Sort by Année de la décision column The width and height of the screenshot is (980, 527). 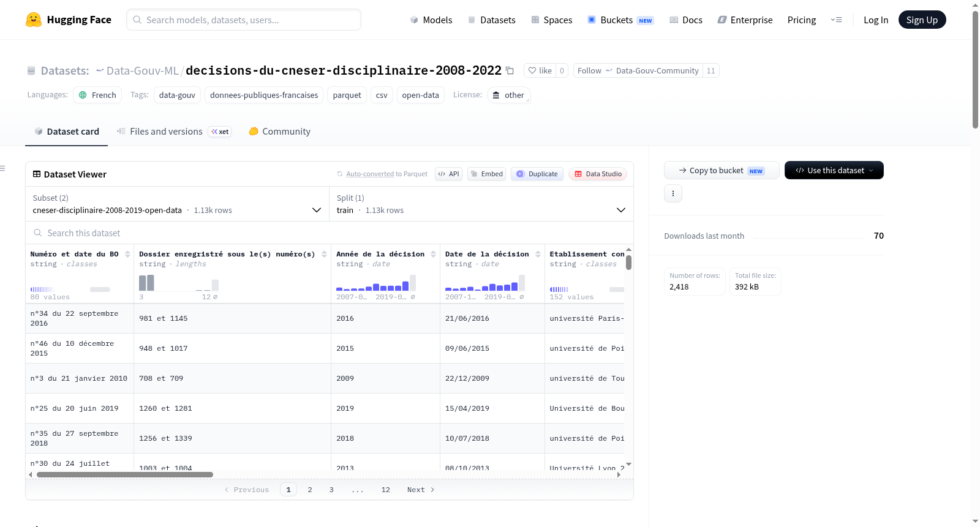pos(433,254)
